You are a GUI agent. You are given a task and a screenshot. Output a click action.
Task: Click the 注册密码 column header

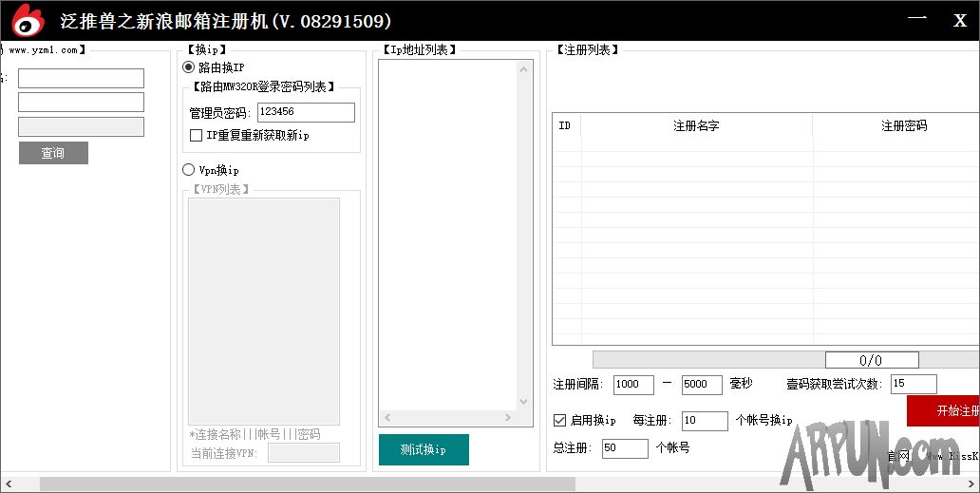(x=902, y=125)
